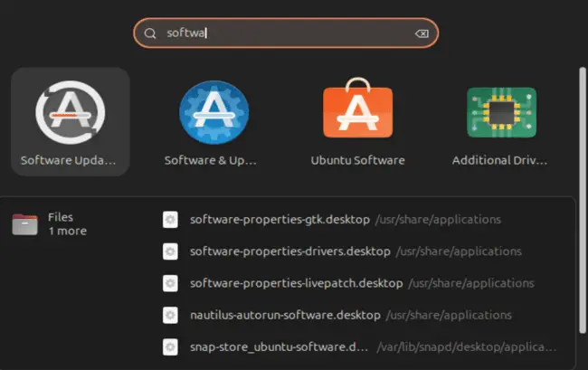Open the software-properties-drivers.desktop file result
This screenshot has width=588, height=370.
pyautogui.click(x=289, y=251)
